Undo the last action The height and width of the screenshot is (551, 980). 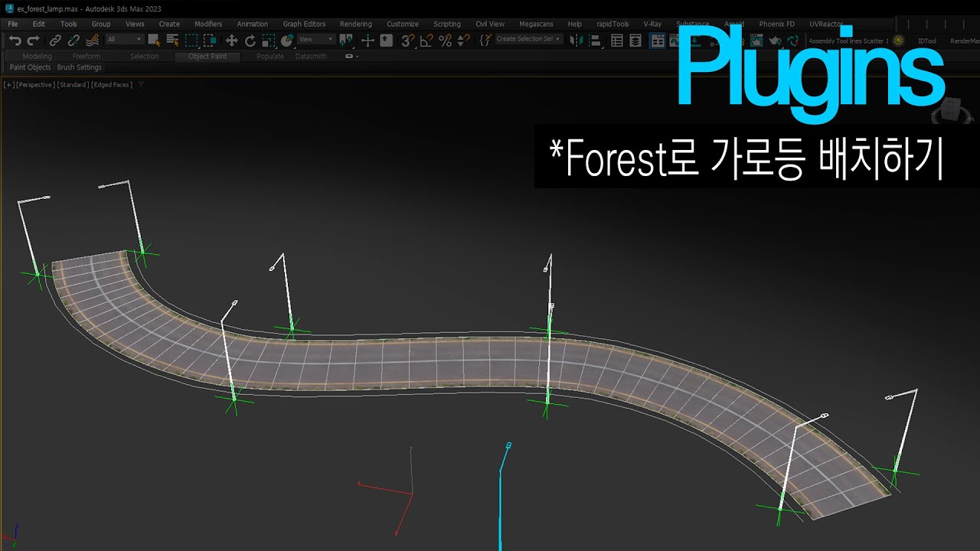point(15,40)
